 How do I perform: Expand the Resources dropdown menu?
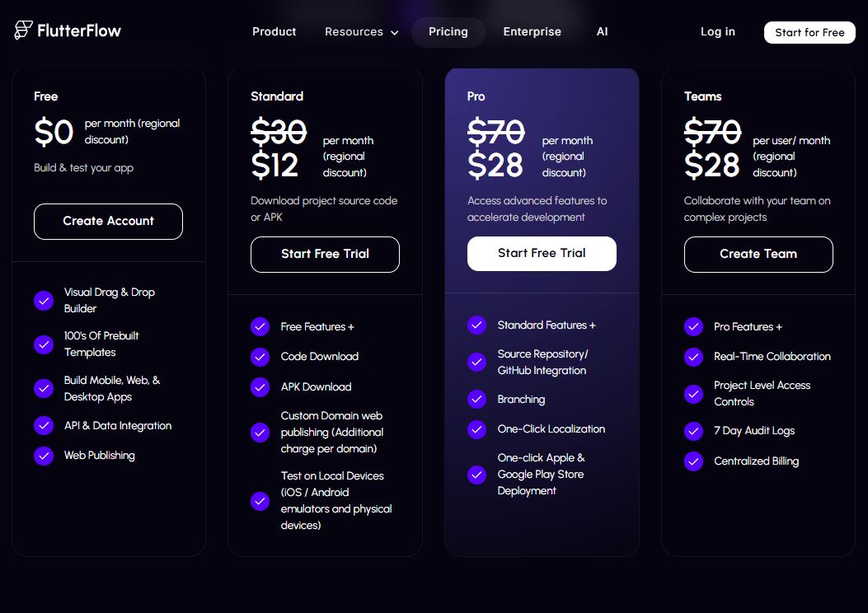tap(361, 31)
